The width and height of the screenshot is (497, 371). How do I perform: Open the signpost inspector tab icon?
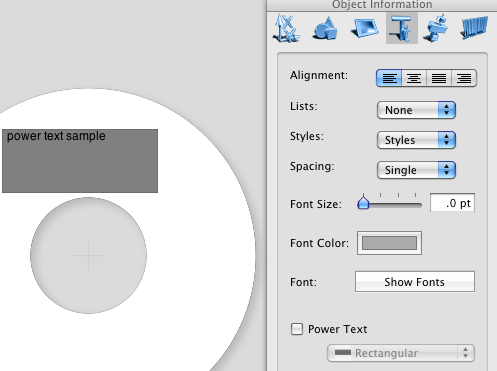436,28
